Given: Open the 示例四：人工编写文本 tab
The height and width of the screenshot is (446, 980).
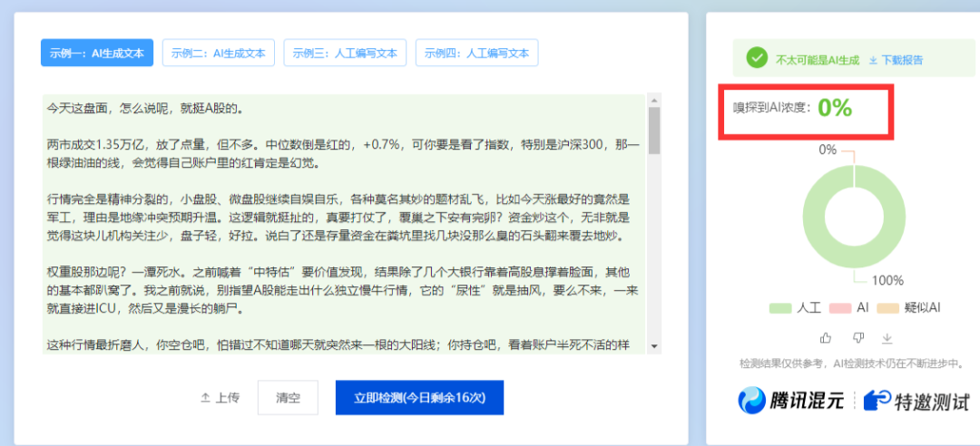Looking at the screenshot, I should 477,53.
